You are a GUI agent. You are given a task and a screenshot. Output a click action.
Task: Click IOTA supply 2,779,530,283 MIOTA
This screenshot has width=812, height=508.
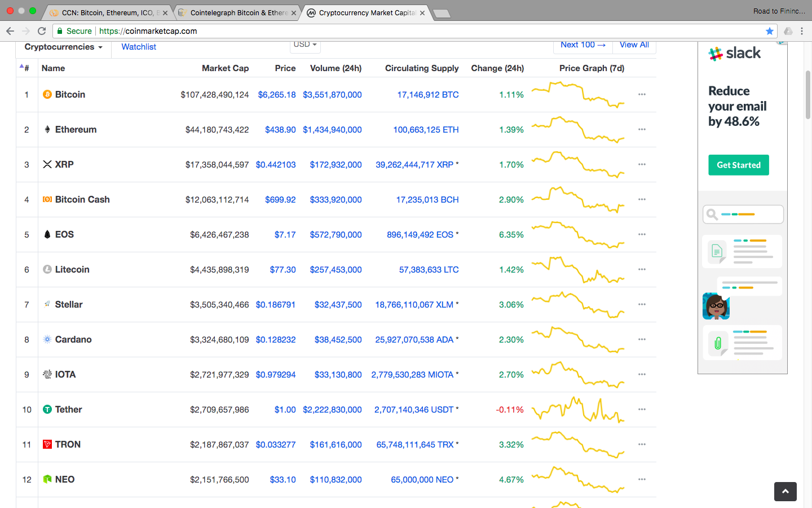pos(412,374)
